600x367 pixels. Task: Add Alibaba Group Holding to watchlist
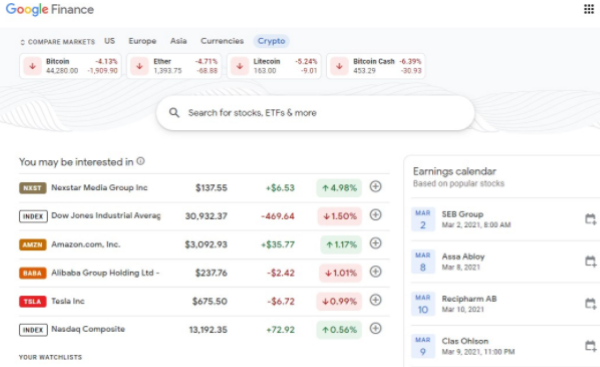click(x=375, y=272)
